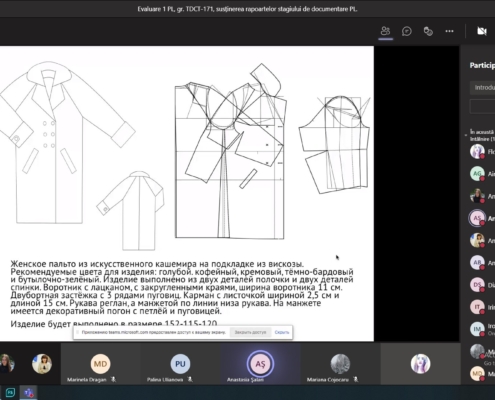
Task: Select the AS participant in the side list
Action: 477,218
